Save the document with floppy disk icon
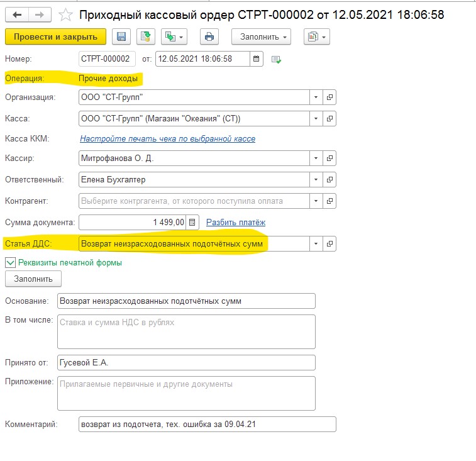Screen dimensions: 476x461 [121, 37]
